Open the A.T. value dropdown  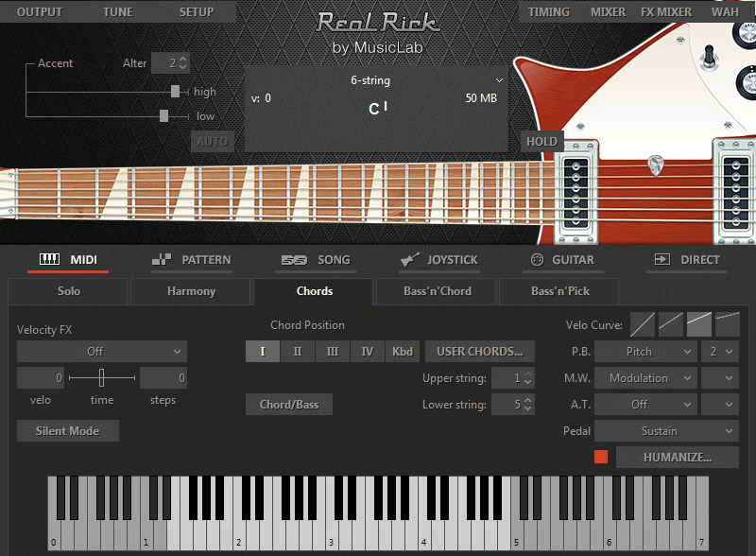[720, 405]
